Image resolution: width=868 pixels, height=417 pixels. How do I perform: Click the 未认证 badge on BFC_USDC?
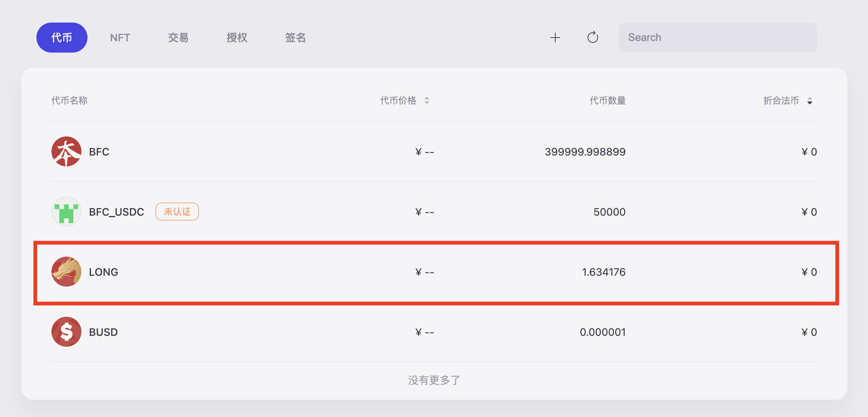[x=177, y=212]
